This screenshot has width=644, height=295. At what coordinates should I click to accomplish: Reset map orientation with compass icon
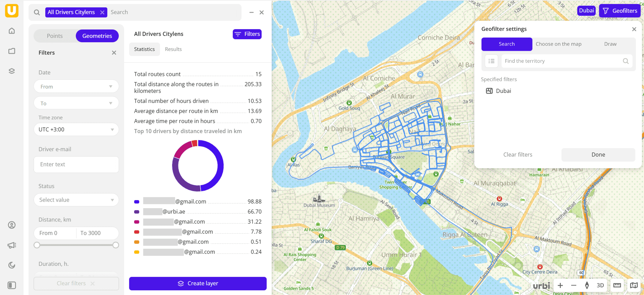point(587,286)
